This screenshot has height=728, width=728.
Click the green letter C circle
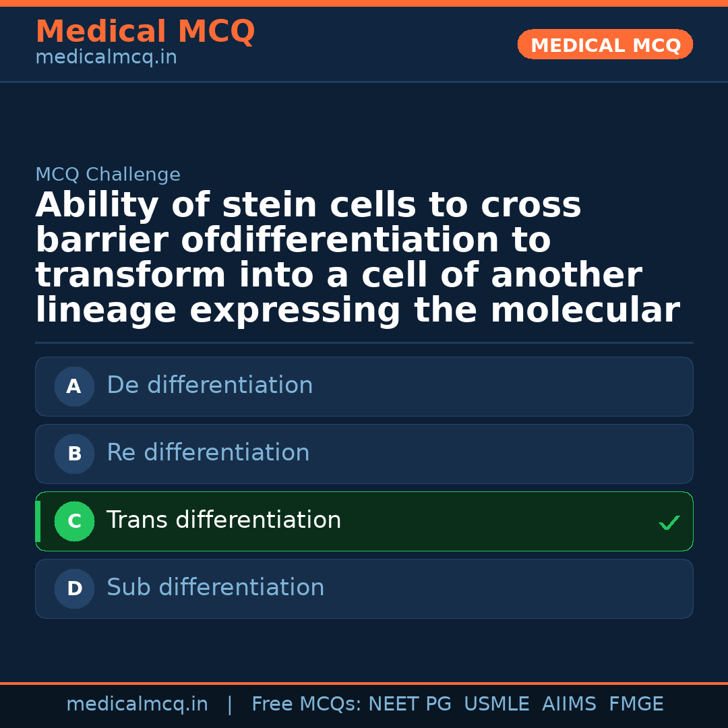point(74,521)
